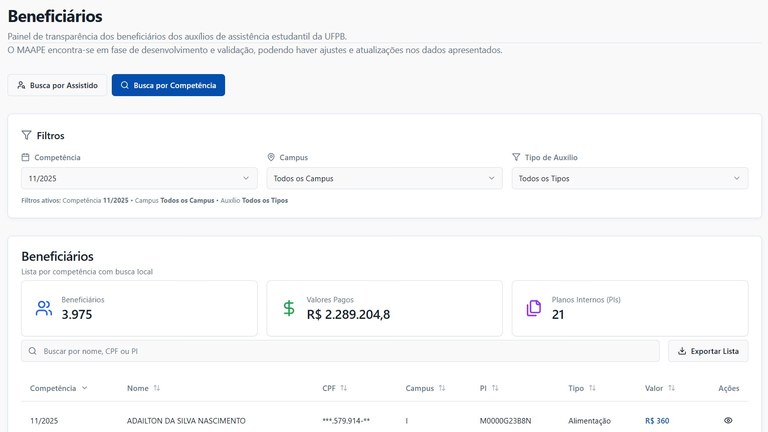Click the blue beneficiários people icon
768x432 pixels.
pos(44,308)
